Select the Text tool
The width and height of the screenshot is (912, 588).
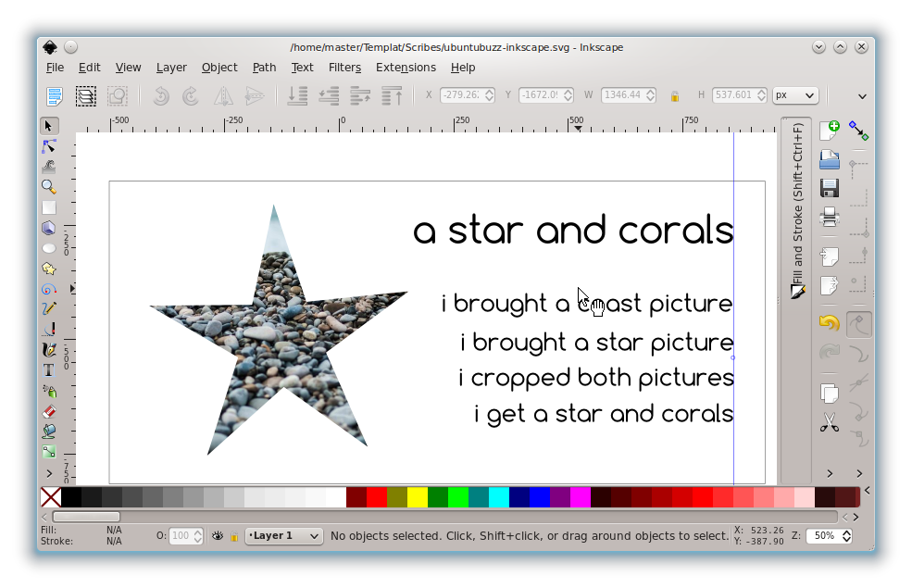point(49,369)
